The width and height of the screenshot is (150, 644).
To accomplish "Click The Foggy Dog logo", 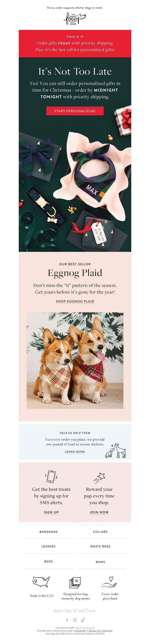I will pyautogui.click(x=75, y=19).
